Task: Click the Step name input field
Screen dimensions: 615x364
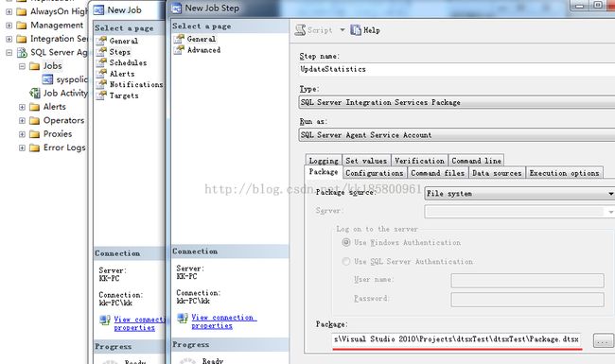Action: [x=457, y=69]
